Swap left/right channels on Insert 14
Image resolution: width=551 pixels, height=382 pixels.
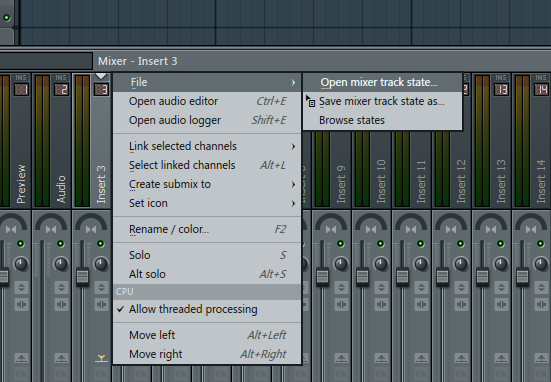click(x=542, y=304)
